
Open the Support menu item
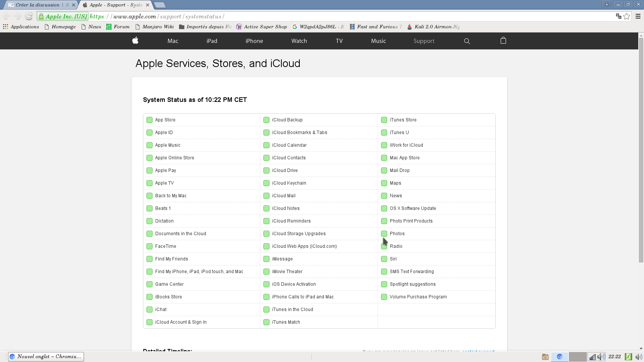tap(424, 41)
